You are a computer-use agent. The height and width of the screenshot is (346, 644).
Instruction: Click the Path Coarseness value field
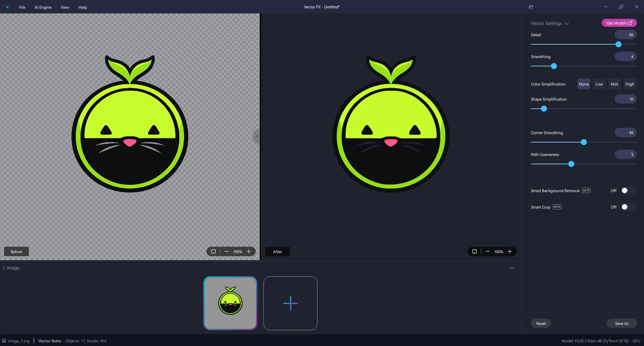626,155
